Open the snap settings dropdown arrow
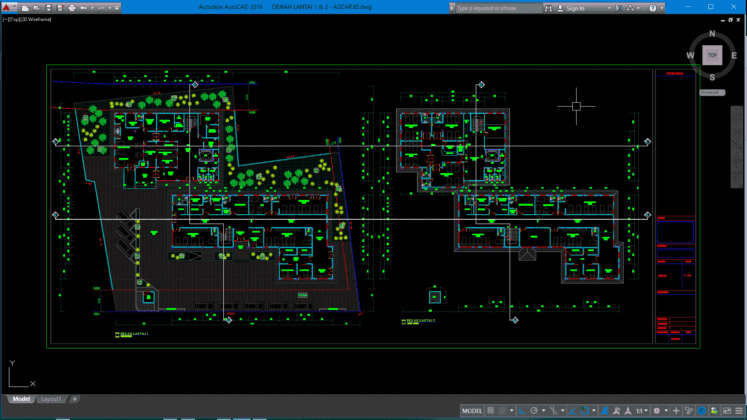The height and width of the screenshot is (420, 747). (x=512, y=410)
